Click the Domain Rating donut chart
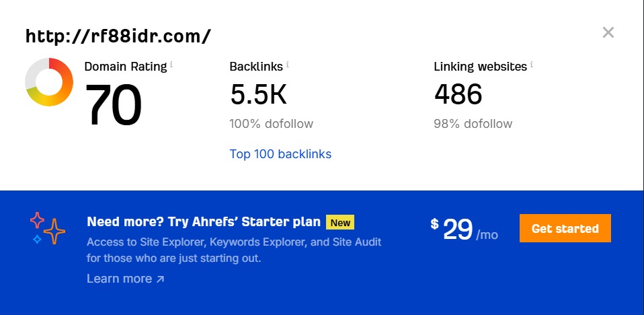 tap(49, 82)
